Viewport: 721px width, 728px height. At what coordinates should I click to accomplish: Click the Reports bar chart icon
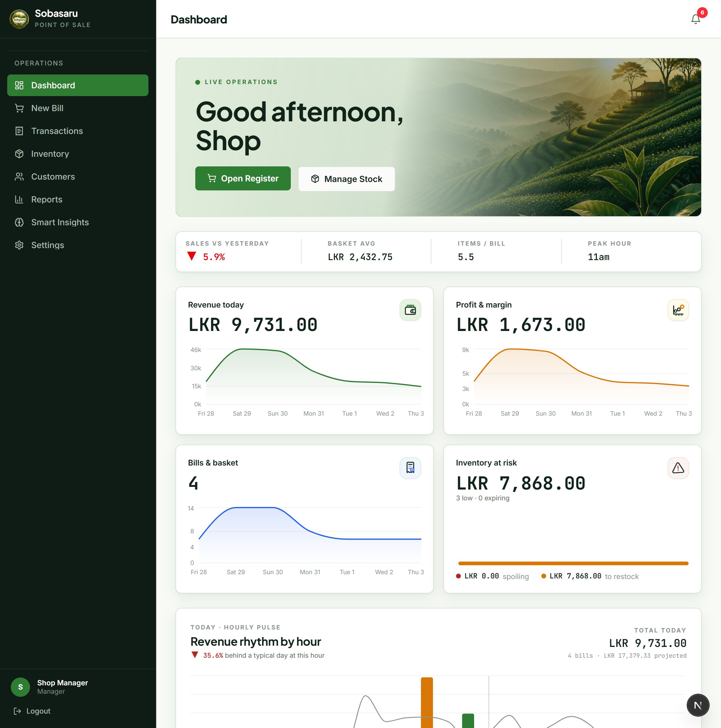[x=19, y=199]
